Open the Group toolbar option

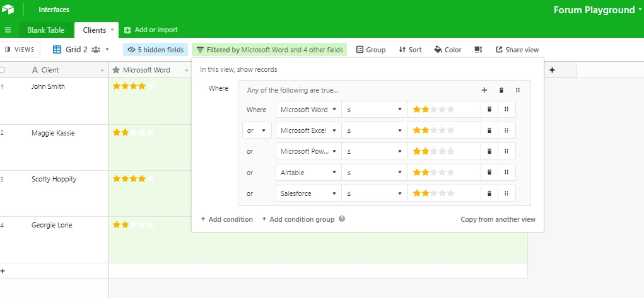click(x=371, y=50)
